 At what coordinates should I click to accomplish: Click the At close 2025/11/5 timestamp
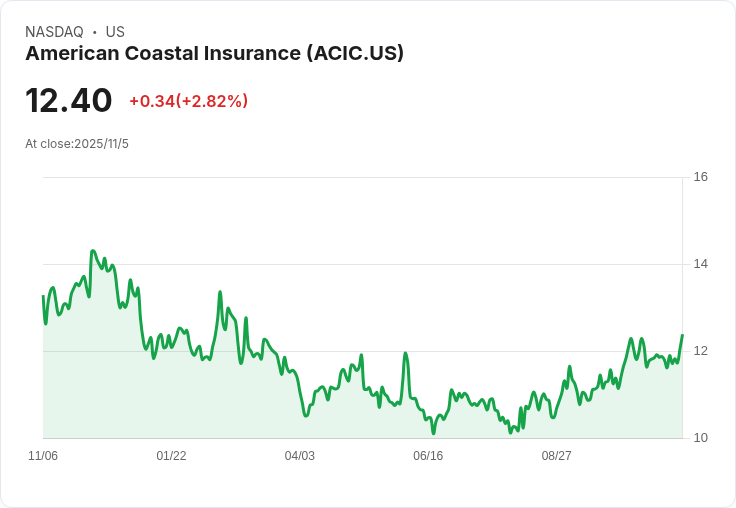click(x=77, y=144)
